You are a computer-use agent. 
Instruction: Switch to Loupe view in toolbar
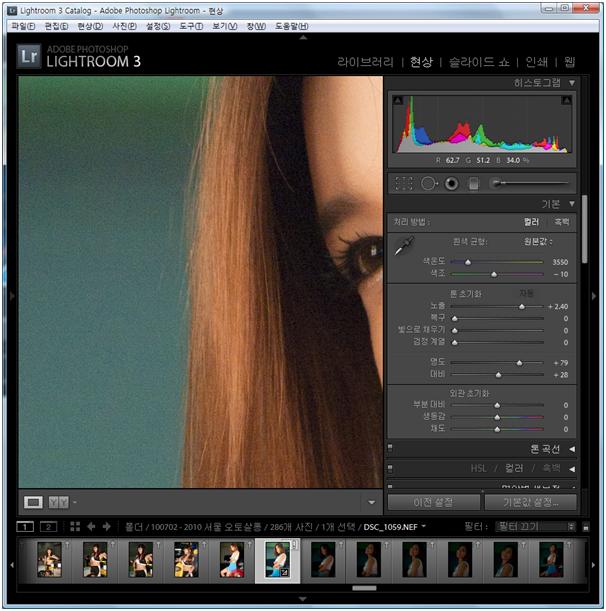pos(33,502)
